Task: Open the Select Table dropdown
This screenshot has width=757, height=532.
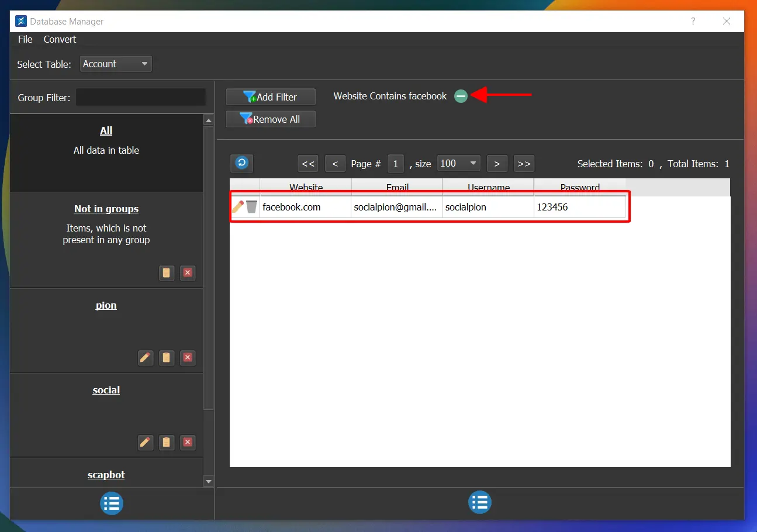Action: click(116, 64)
